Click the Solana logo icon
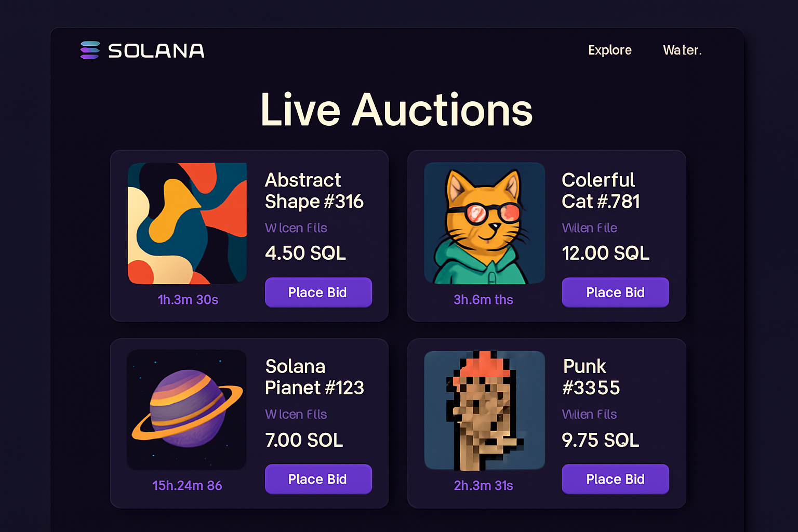798x532 pixels. 88,50
